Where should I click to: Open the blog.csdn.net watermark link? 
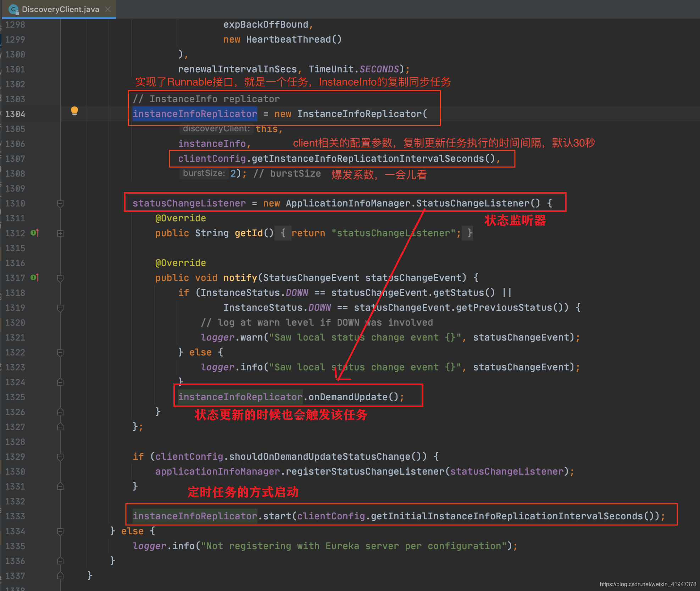[648, 584]
